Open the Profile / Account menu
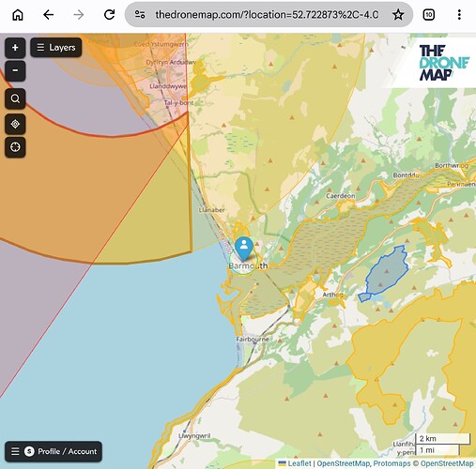This screenshot has width=476, height=469. click(54, 451)
